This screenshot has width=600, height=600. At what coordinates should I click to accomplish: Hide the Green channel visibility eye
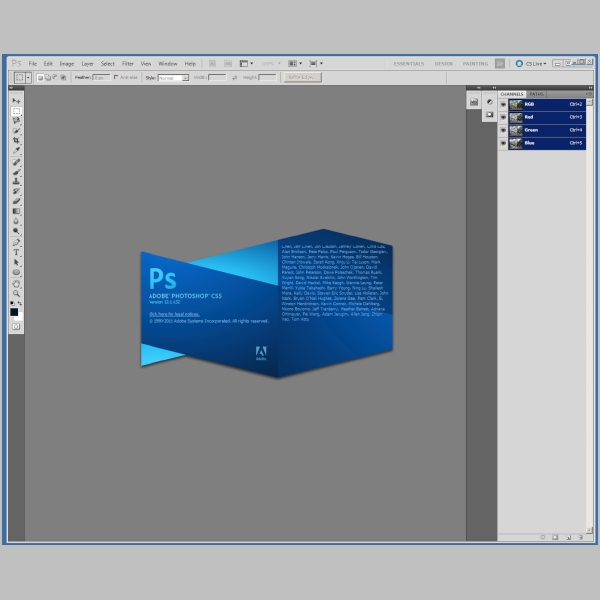click(503, 130)
